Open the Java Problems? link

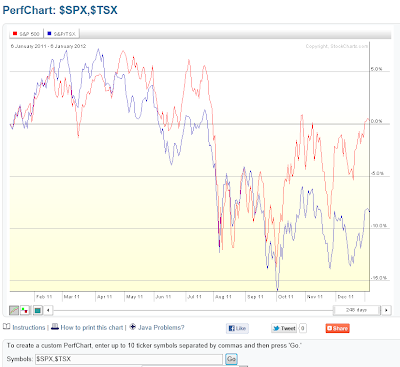tap(161, 328)
